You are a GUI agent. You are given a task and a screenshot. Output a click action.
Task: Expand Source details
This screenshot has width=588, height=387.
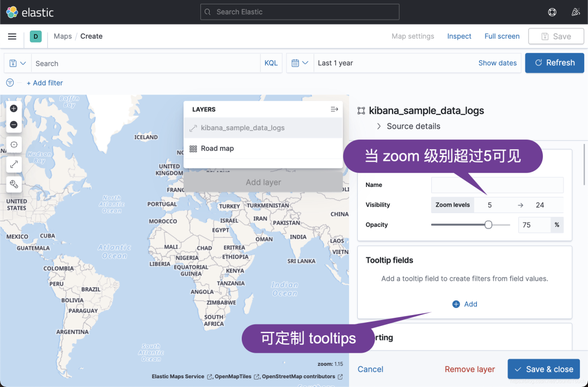coord(409,126)
